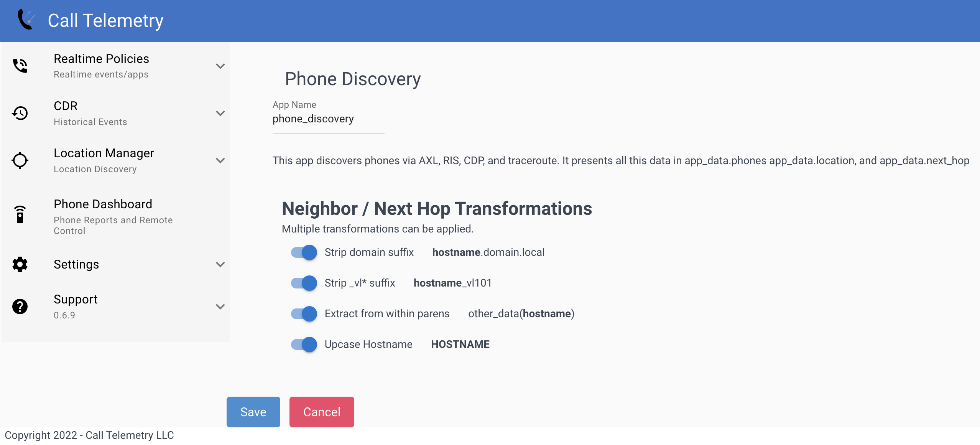Expand the Realtime Policies menu
Viewport: 980px width, 445px height.
221,66
